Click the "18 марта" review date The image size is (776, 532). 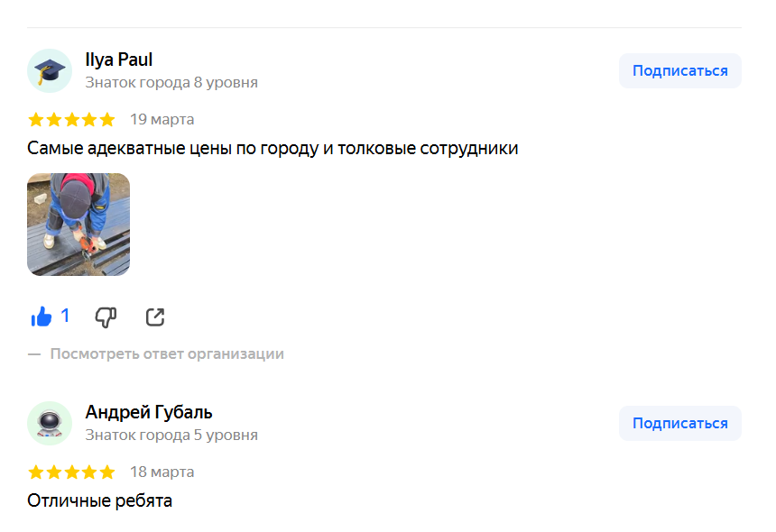162,472
